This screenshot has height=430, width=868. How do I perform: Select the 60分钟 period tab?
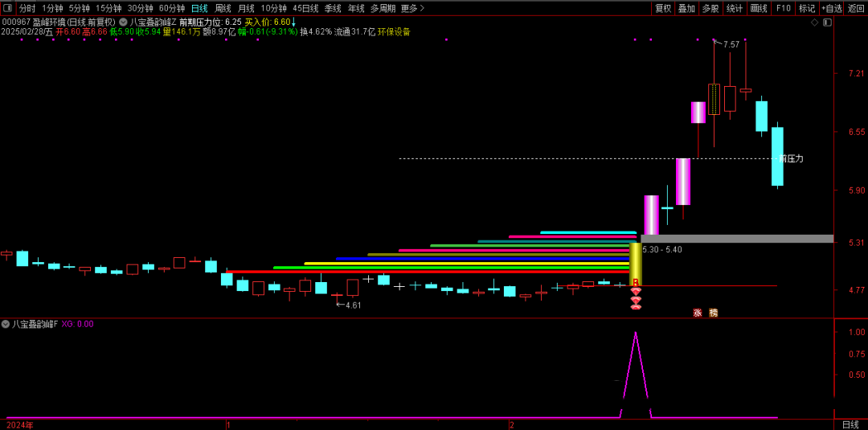172,8
